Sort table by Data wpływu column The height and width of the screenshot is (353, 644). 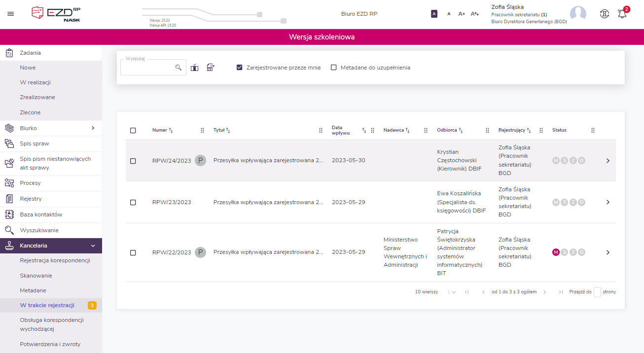tap(364, 130)
